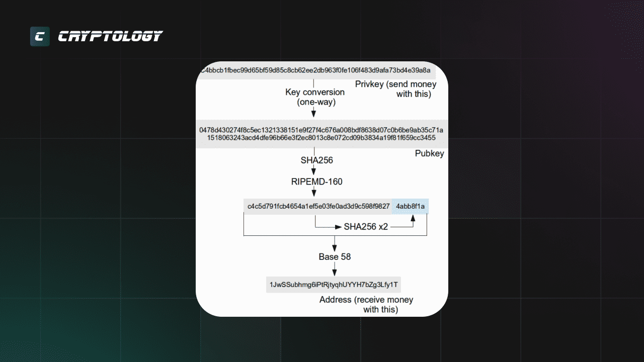This screenshot has height=362, width=644.
Task: Click the 'Address (receive money with this)' label
Action: 366,305
